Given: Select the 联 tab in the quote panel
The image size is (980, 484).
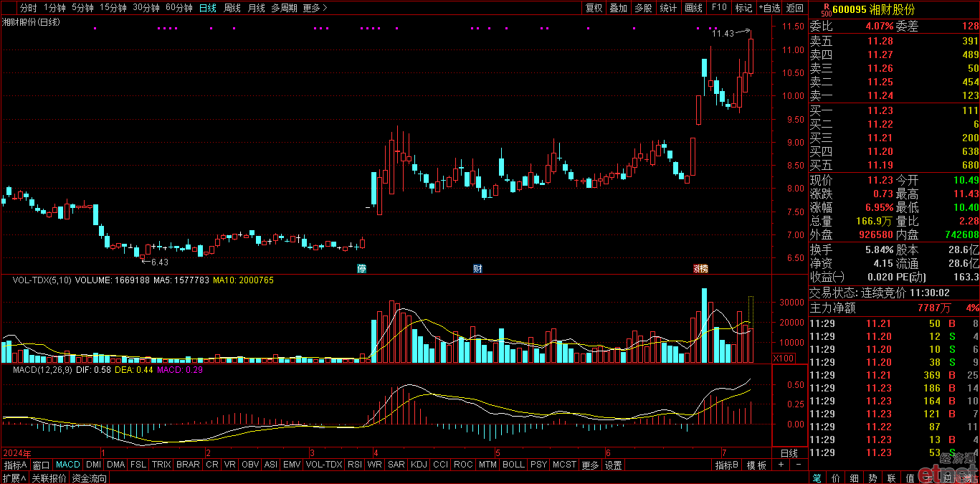Looking at the screenshot, I should point(891,478).
